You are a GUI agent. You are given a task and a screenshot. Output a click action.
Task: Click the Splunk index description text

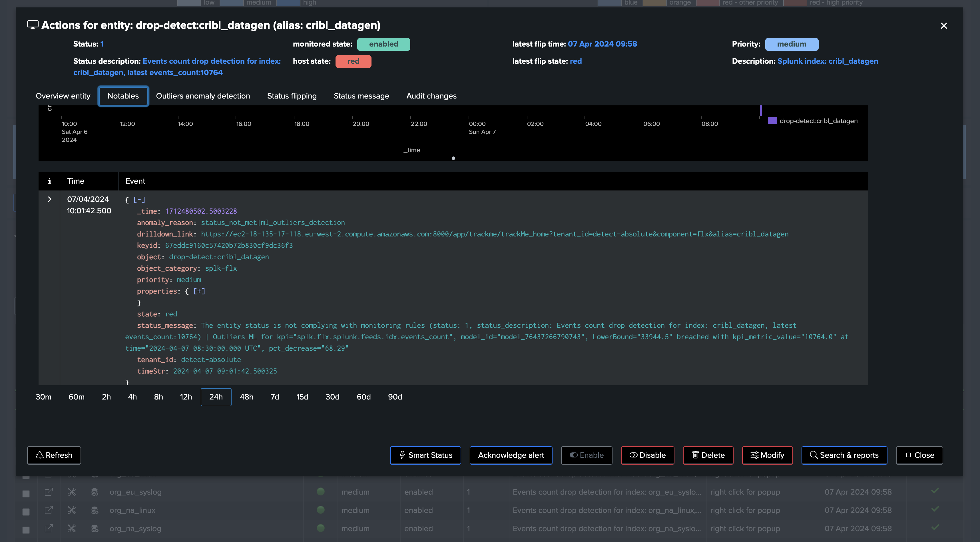(828, 61)
